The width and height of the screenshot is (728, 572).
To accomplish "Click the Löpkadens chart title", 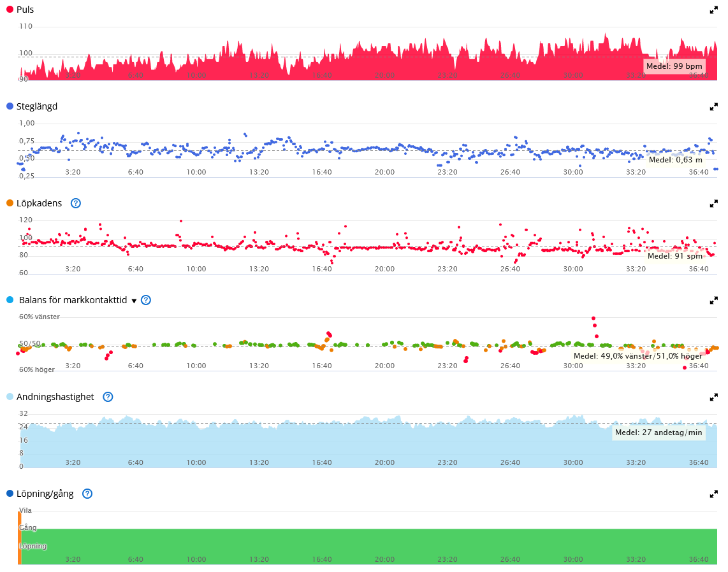I will 39,203.
